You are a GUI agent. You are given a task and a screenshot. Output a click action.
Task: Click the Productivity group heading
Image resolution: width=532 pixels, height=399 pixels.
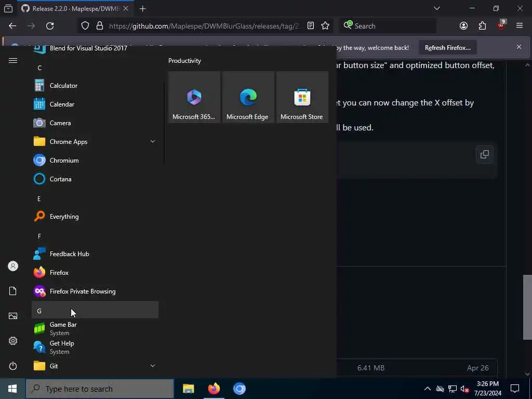[x=184, y=61]
